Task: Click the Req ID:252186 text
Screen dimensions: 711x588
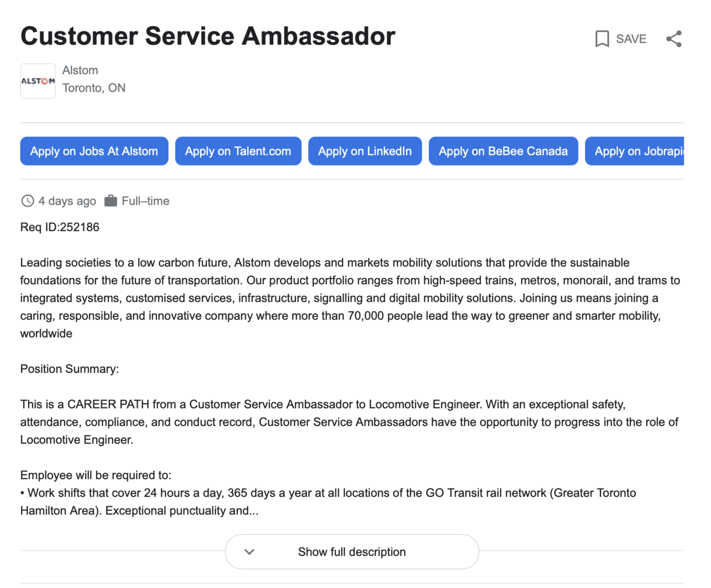Action: (x=60, y=227)
